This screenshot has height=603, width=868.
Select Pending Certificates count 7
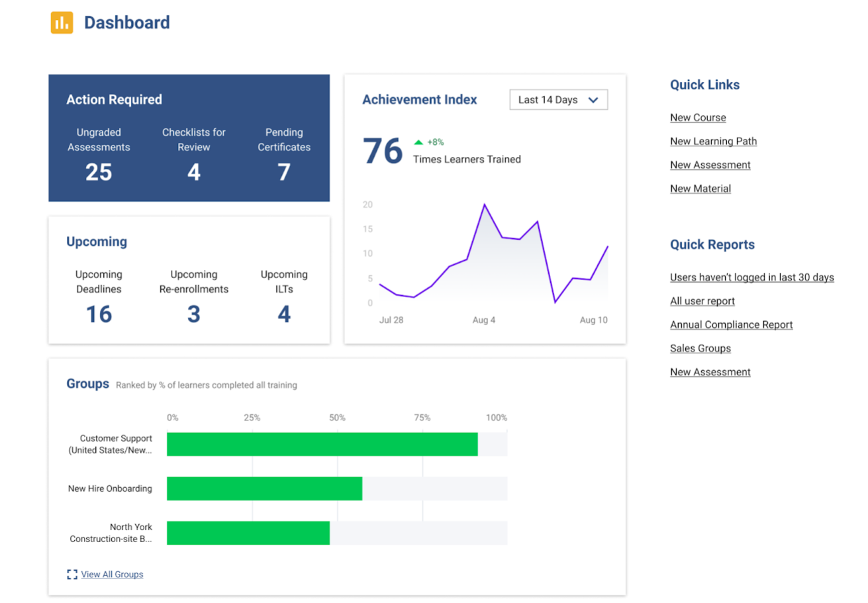coord(284,172)
